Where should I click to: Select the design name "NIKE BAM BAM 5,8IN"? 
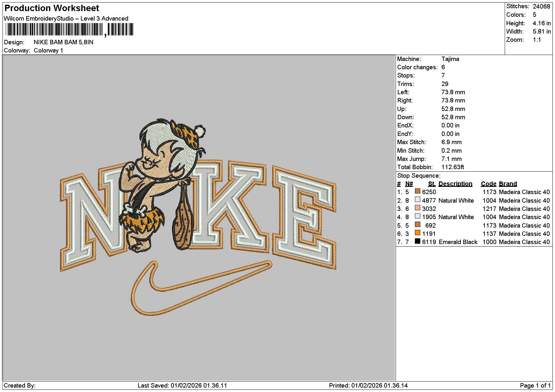[64, 42]
